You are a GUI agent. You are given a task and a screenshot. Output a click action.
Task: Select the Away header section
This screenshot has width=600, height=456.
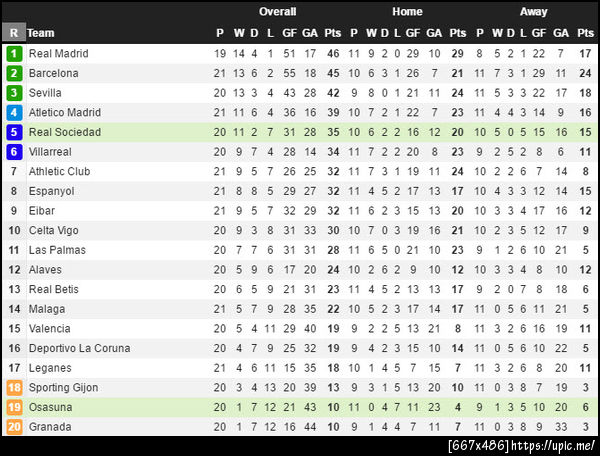[x=533, y=12]
